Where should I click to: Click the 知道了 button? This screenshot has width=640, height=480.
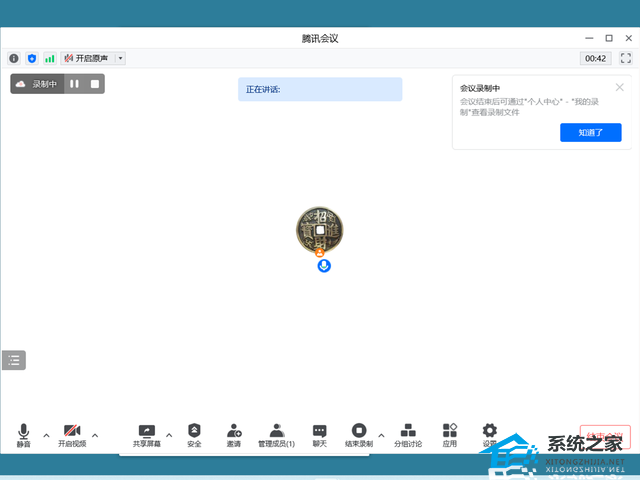(x=591, y=132)
